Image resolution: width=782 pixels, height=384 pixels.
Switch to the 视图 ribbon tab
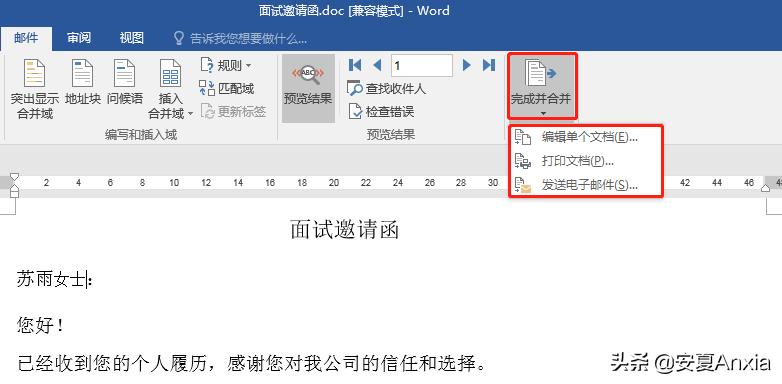132,38
